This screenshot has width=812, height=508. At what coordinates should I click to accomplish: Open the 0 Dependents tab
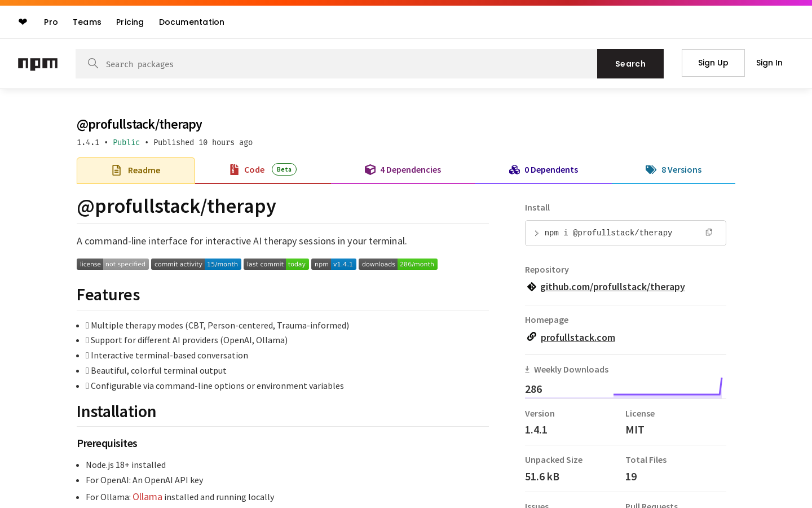544,170
